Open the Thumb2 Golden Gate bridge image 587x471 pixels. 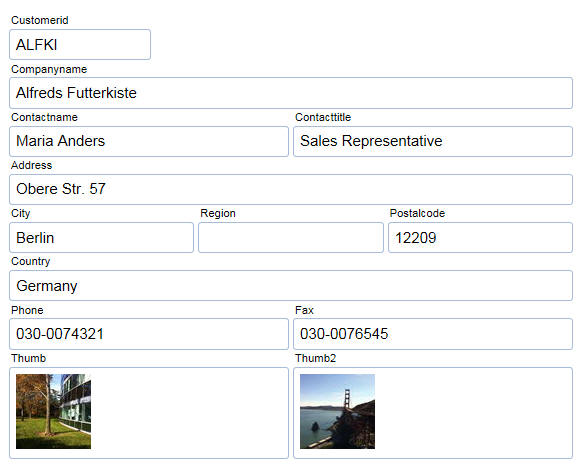pyautogui.click(x=337, y=411)
